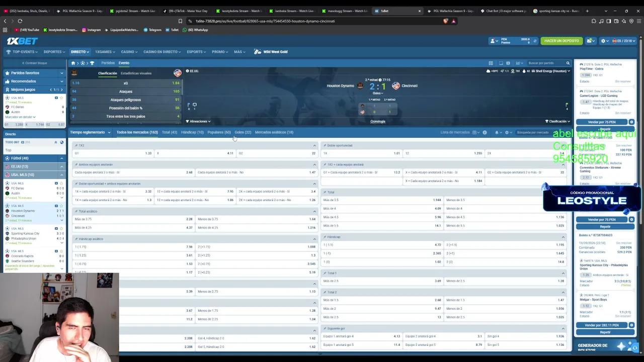Click the trophy breadcrumb icon
Screen dimensions: 644x362
click(92, 63)
